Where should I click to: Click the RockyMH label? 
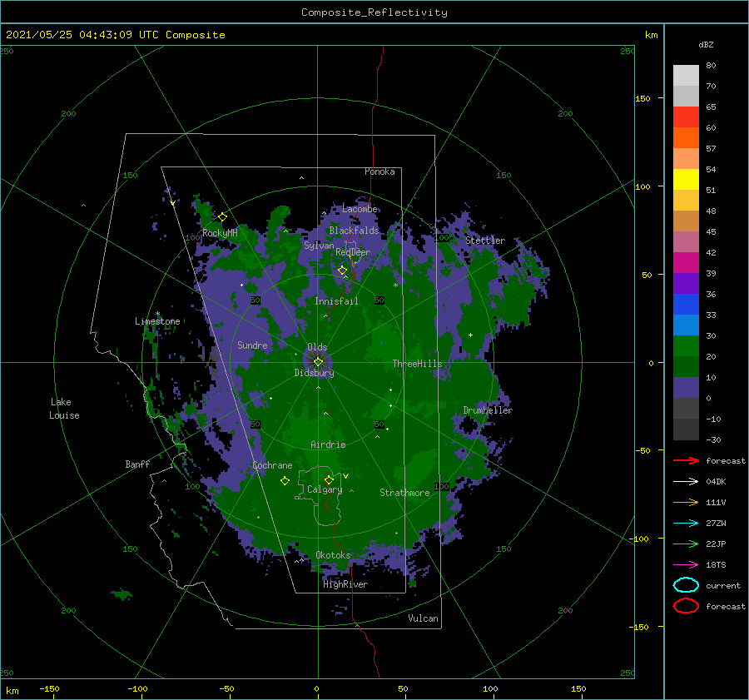tap(220, 233)
